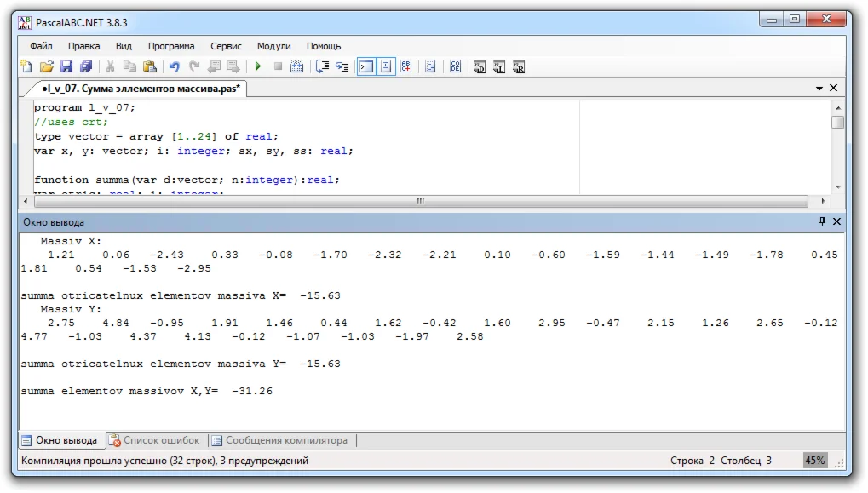This screenshot has width=868, height=493.
Task: Click the New file toolbar icon
Action: (26, 66)
